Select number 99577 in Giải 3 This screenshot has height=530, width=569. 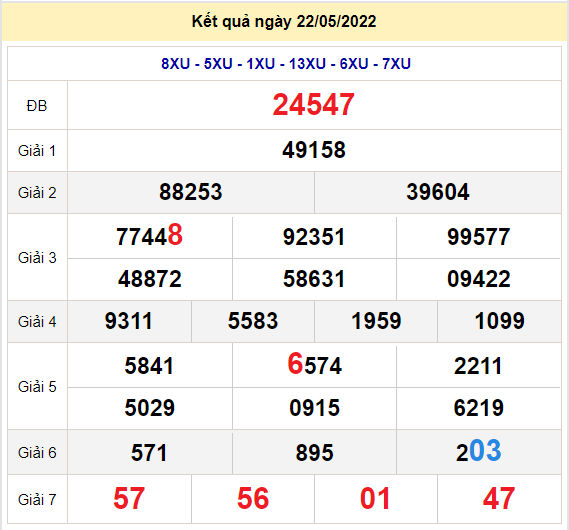pos(479,237)
